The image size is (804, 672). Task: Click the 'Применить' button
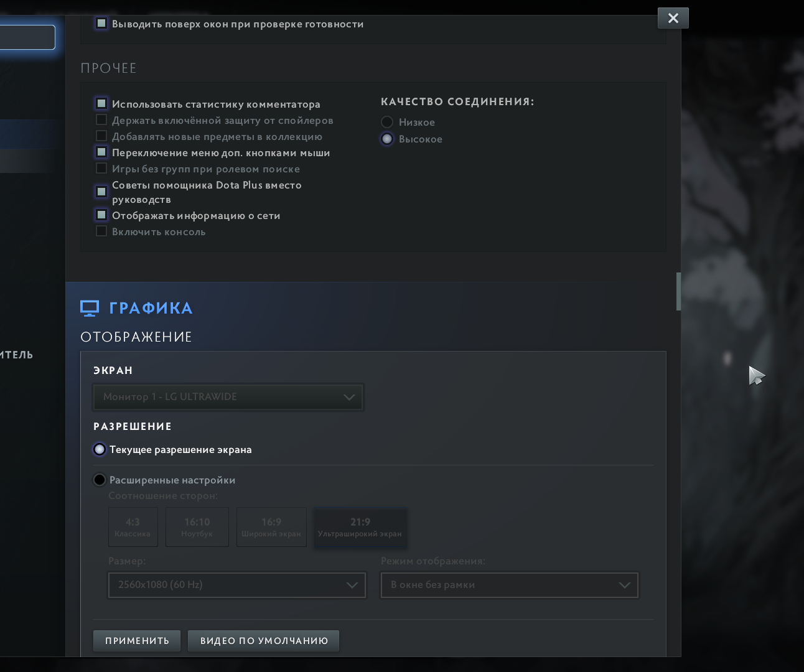pyautogui.click(x=137, y=641)
